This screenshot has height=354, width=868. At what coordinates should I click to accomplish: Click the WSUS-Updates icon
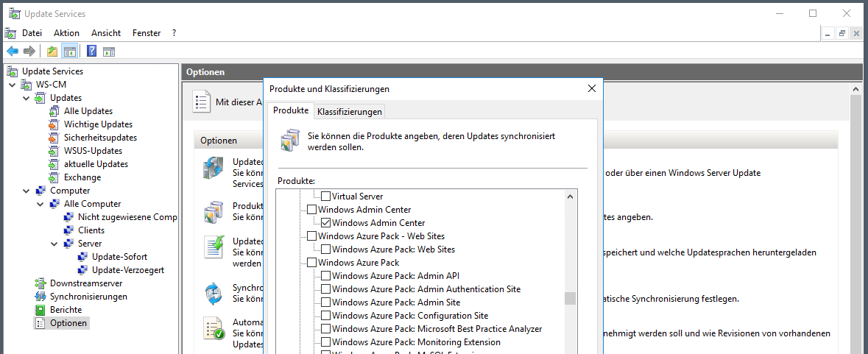coord(54,151)
